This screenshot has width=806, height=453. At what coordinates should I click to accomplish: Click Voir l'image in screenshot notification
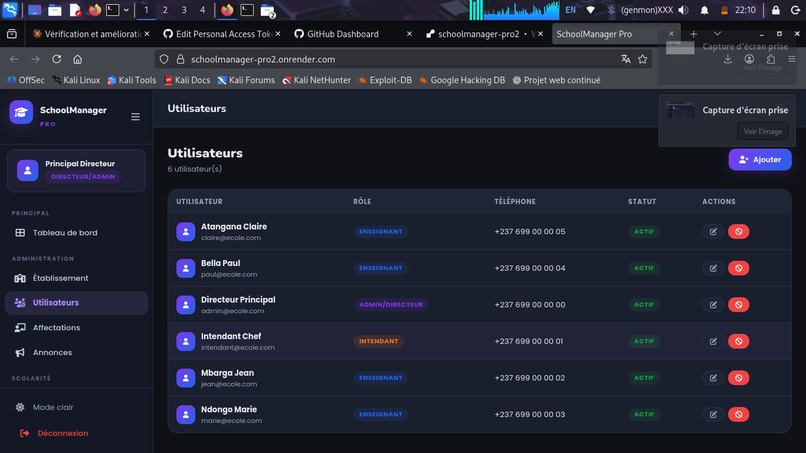tap(762, 131)
